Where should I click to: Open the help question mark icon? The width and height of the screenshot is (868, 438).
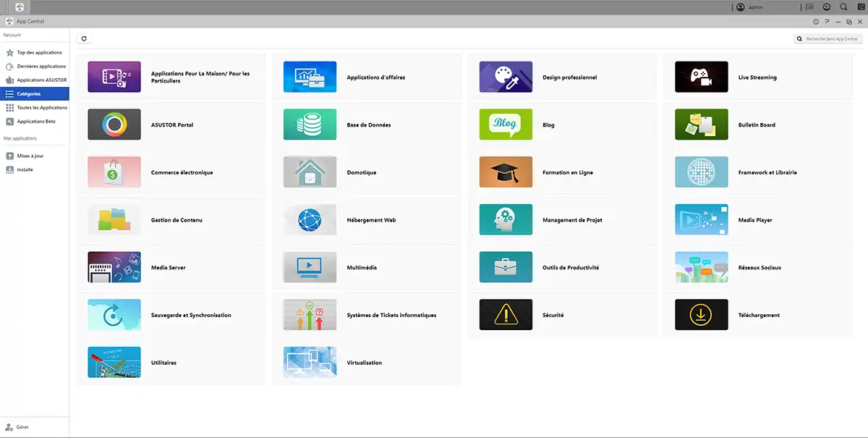point(827,22)
